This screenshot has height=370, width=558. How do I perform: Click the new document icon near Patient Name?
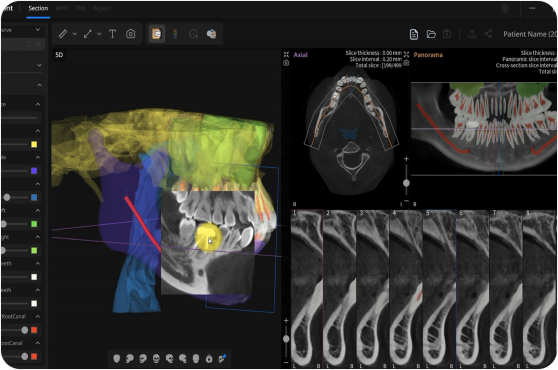pyautogui.click(x=414, y=34)
